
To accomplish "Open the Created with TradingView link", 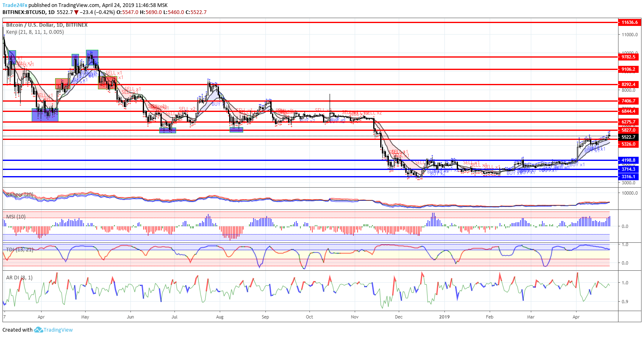I will pos(37,330).
